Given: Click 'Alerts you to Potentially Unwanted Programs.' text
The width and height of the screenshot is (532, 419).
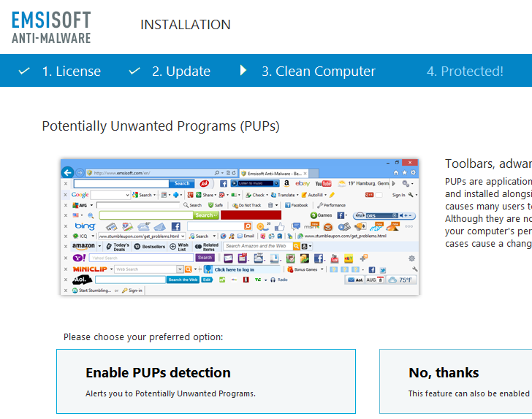Looking at the screenshot, I should (170, 393).
